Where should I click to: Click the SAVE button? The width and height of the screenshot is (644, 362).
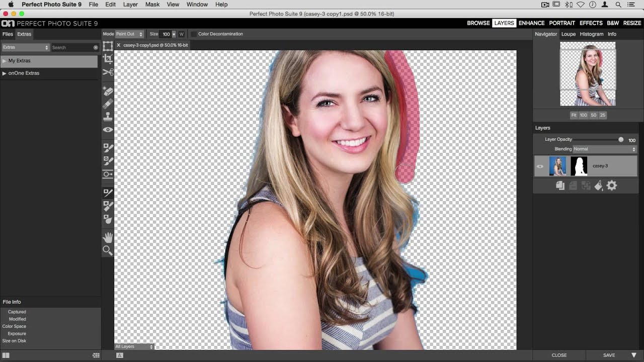click(x=609, y=355)
